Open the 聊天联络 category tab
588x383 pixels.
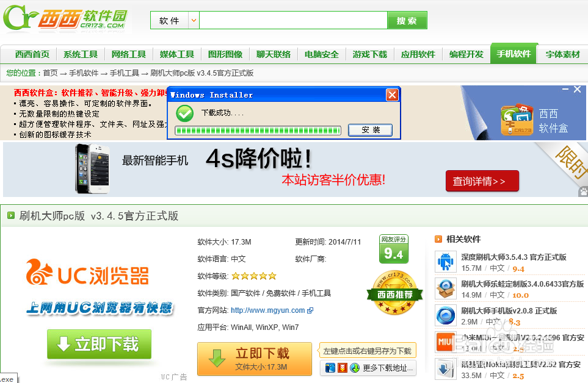point(274,54)
